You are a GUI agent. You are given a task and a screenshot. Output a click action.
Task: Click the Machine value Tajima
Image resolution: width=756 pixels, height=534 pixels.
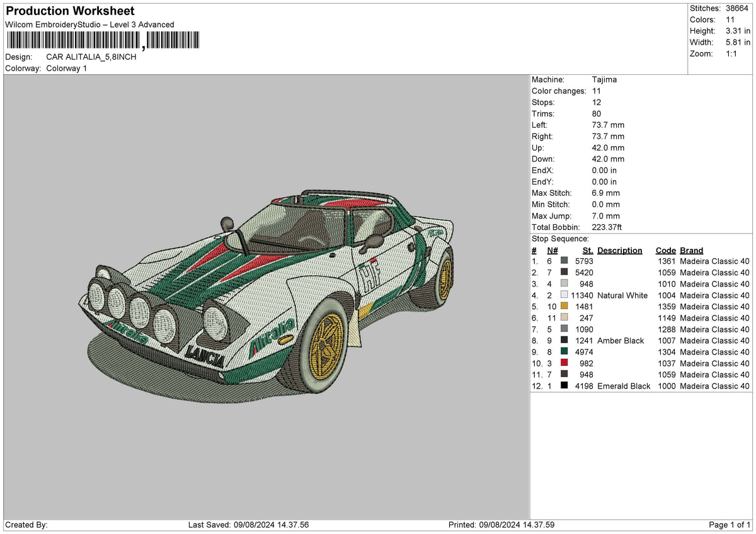coord(604,79)
